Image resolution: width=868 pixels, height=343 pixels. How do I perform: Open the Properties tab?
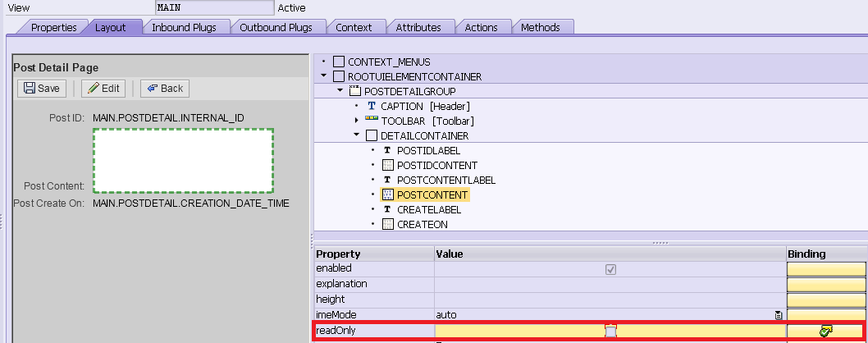click(x=53, y=27)
